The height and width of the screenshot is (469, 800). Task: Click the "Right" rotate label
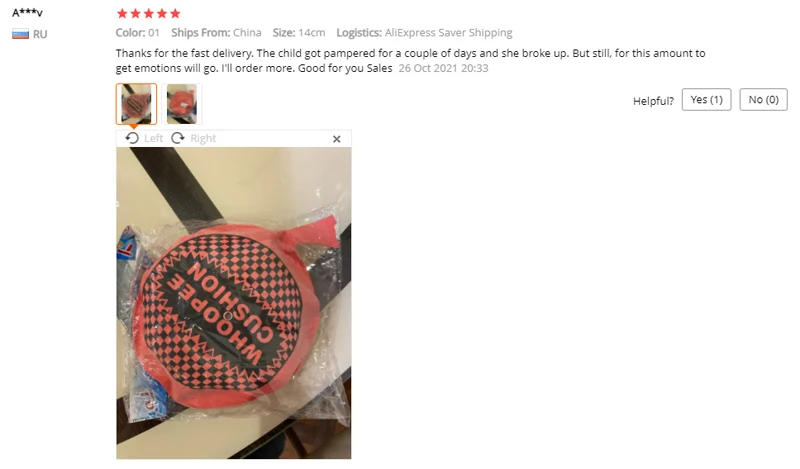pyautogui.click(x=203, y=138)
